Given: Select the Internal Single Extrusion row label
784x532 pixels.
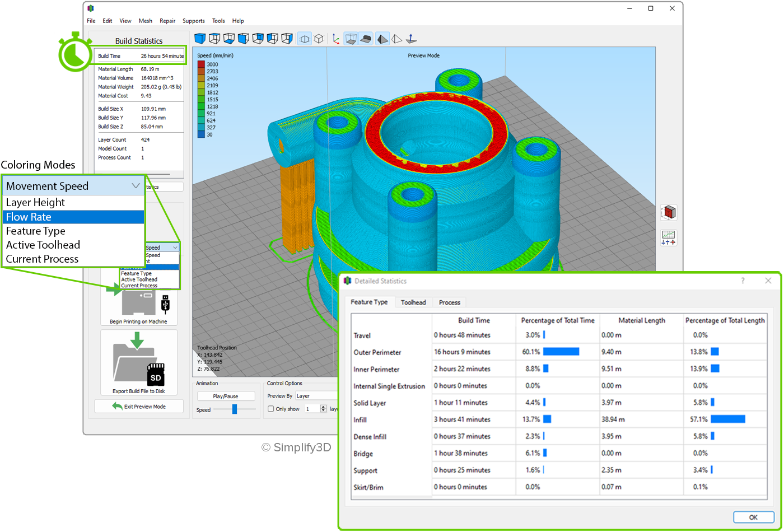Looking at the screenshot, I should pyautogui.click(x=389, y=386).
